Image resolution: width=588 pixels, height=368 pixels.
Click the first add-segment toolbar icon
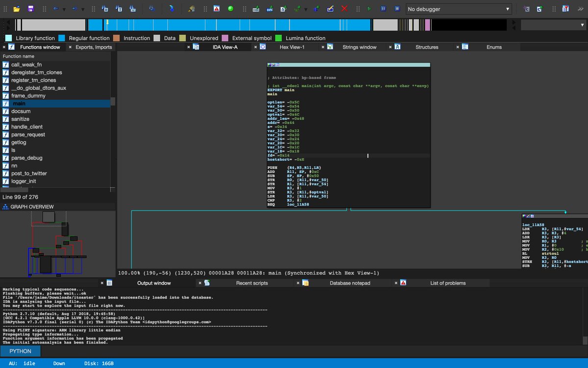(x=256, y=9)
